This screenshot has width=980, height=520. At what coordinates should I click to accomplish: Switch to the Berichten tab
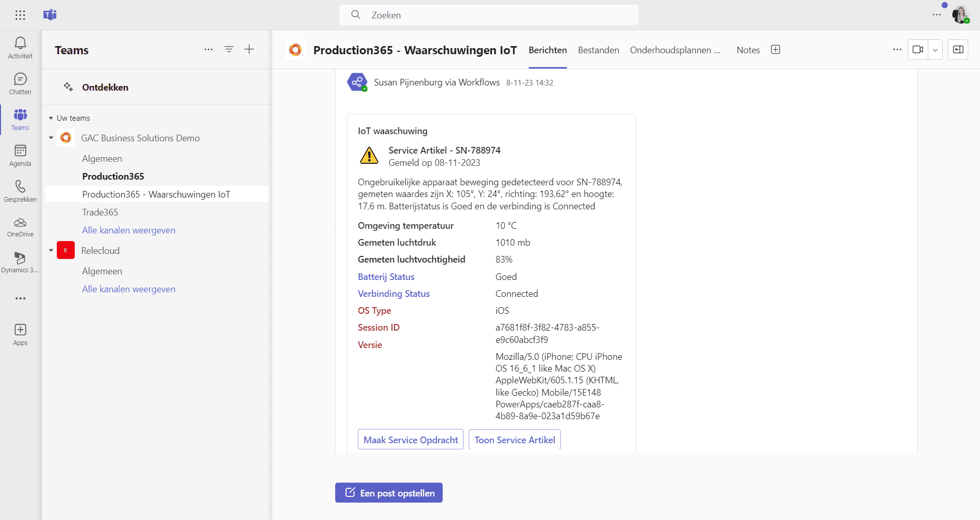click(x=548, y=50)
